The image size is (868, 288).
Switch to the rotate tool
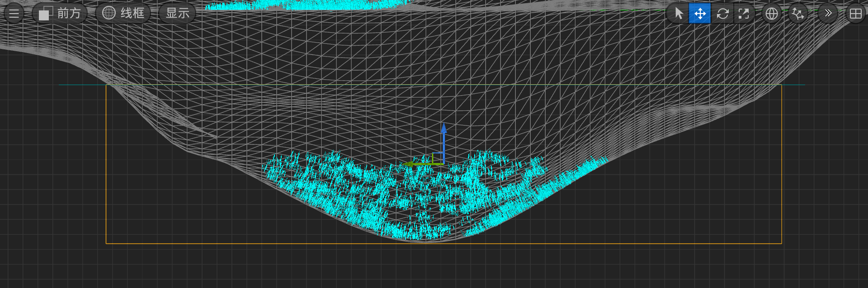pyautogui.click(x=722, y=13)
